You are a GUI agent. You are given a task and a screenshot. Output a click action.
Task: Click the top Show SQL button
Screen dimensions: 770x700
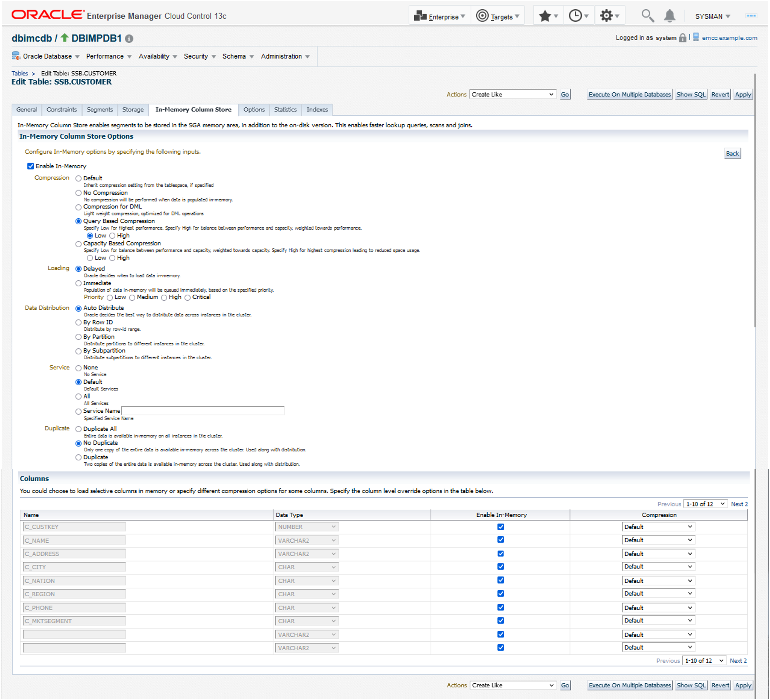click(690, 94)
